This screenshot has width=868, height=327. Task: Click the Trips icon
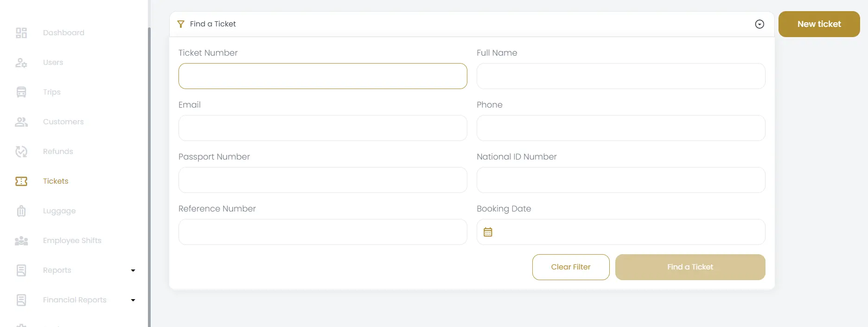[x=21, y=92]
